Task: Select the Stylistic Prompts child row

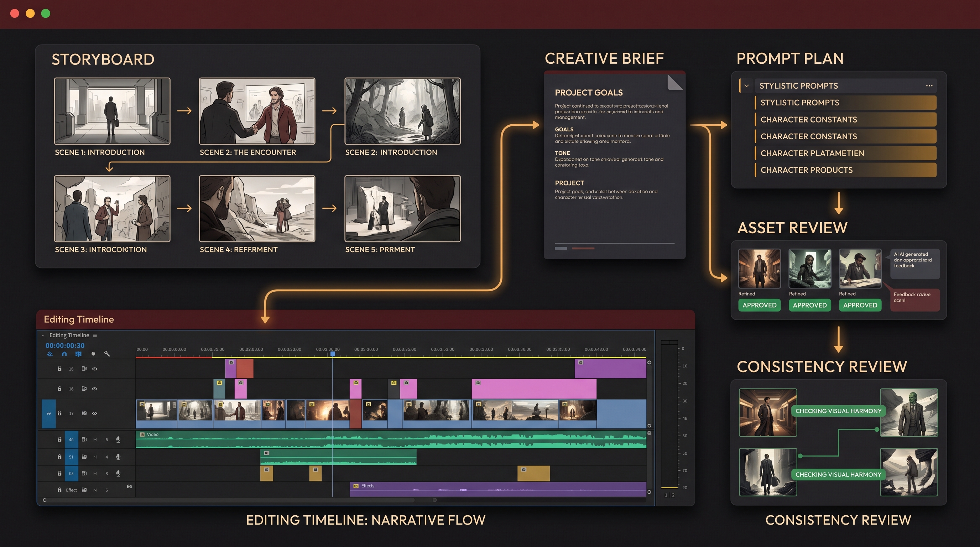Action: click(845, 103)
